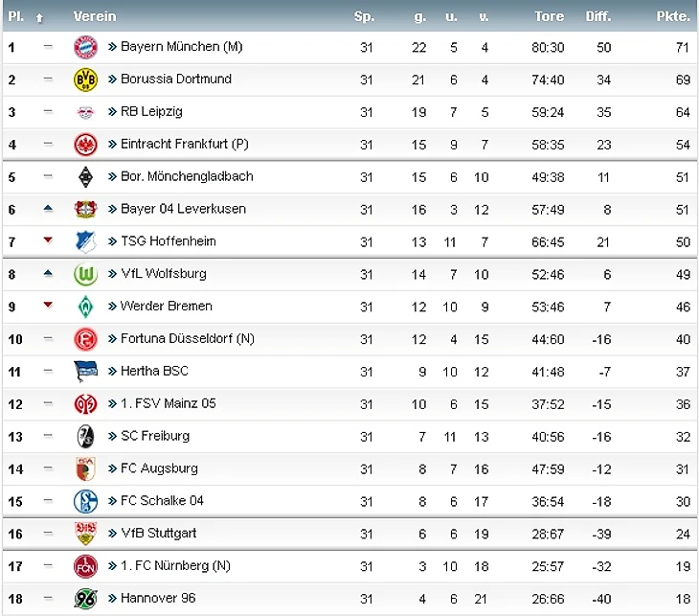The width and height of the screenshot is (699, 616).
Task: Click the down arrow beside Werder Bremen
Action: (x=48, y=306)
